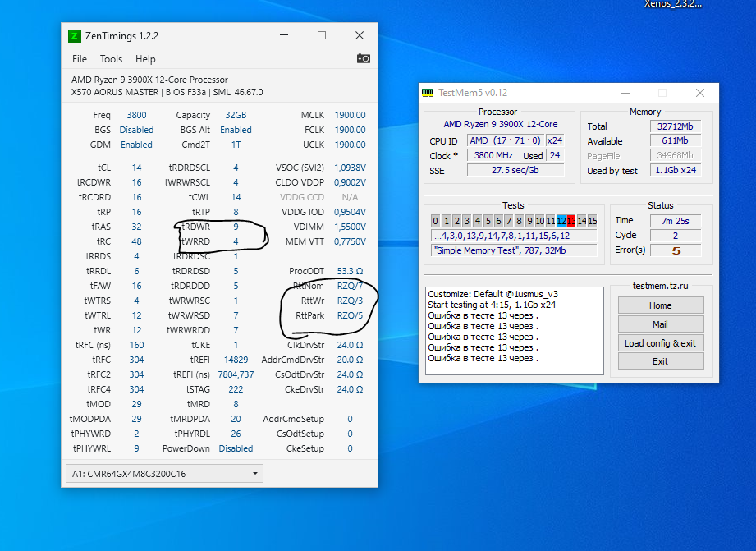Image resolution: width=756 pixels, height=551 pixels.
Task: Click the MCLK value 1900.00
Action: click(x=350, y=115)
